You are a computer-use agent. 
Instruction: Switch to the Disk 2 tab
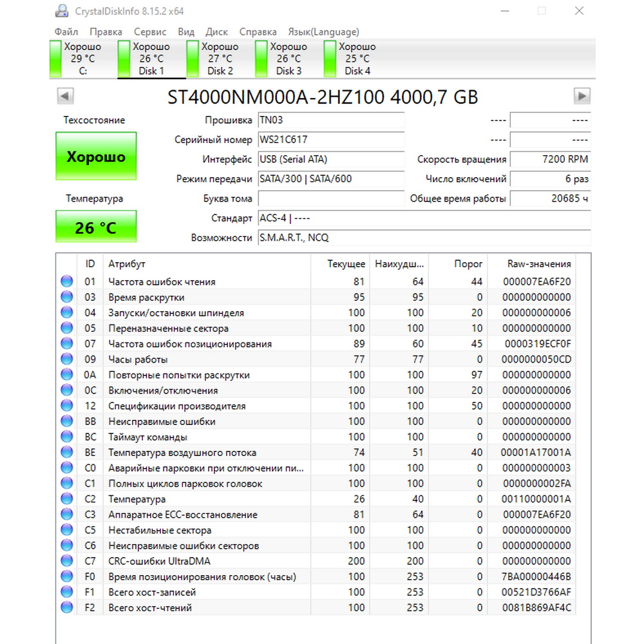[x=220, y=59]
